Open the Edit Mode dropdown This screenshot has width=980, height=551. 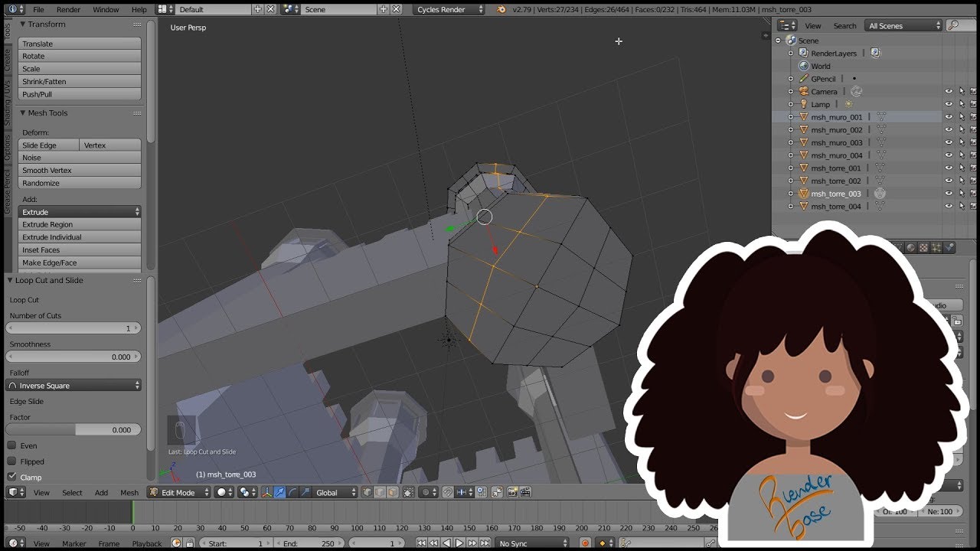click(179, 492)
